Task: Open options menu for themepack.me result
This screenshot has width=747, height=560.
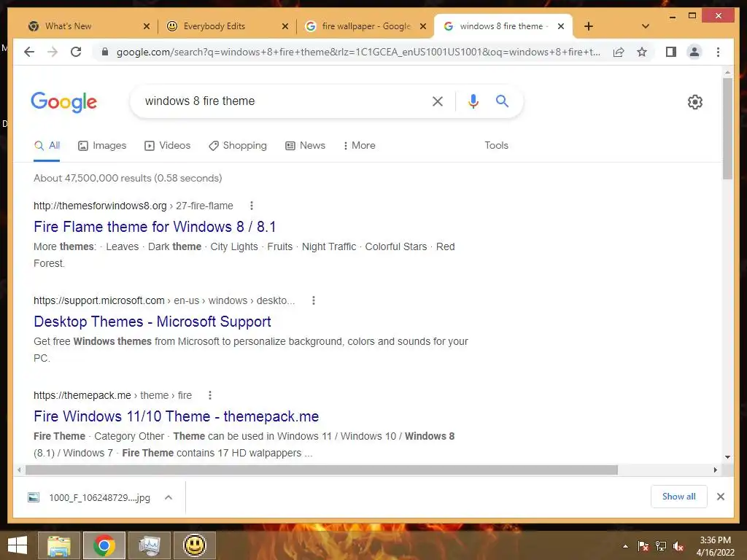Action: 209,395
